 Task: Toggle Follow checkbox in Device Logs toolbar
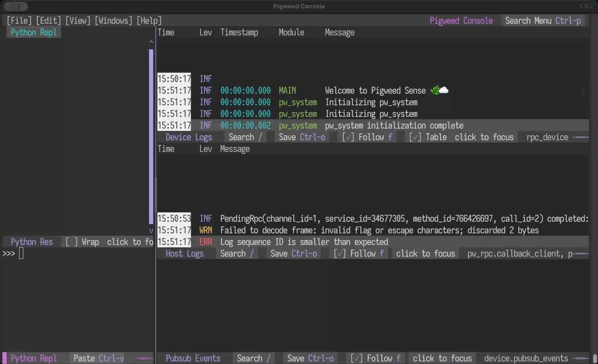(367, 137)
